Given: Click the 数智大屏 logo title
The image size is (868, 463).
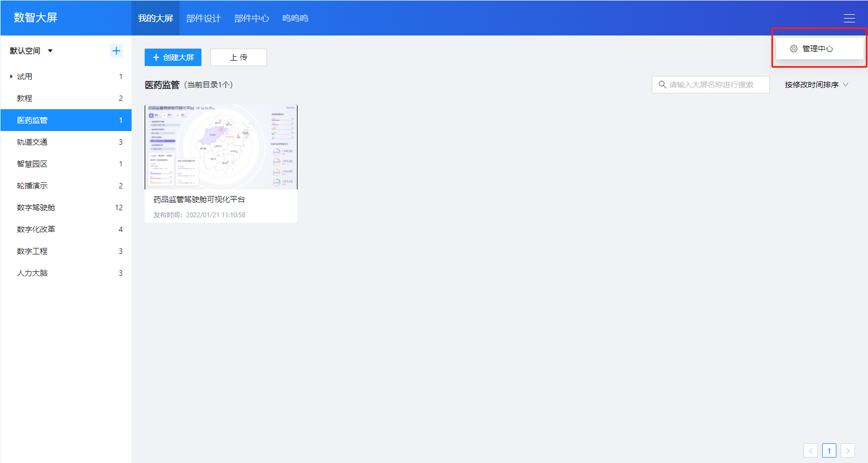Looking at the screenshot, I should pyautogui.click(x=35, y=17).
